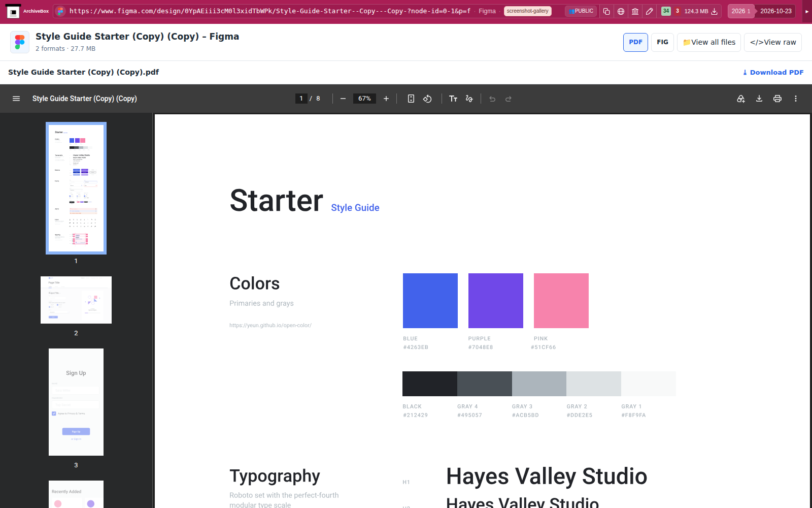Click the redo icon in PDF toolbar
This screenshot has height=508, width=812.
[x=509, y=99]
